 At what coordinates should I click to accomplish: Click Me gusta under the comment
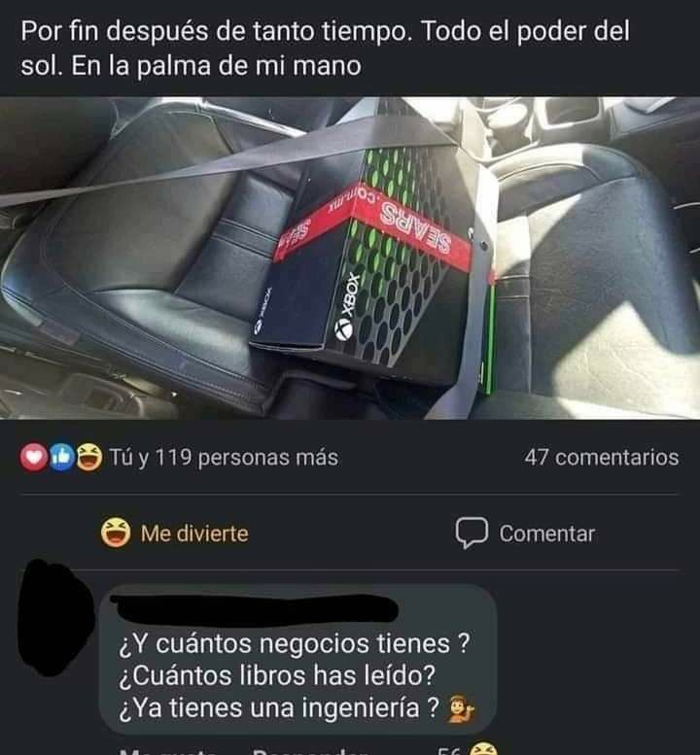point(167,752)
